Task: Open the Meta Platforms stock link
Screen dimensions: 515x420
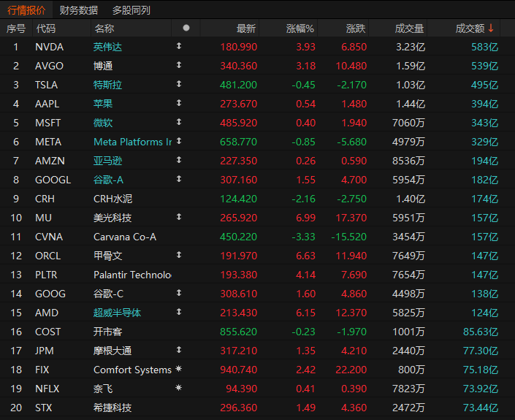Action: 132,142
